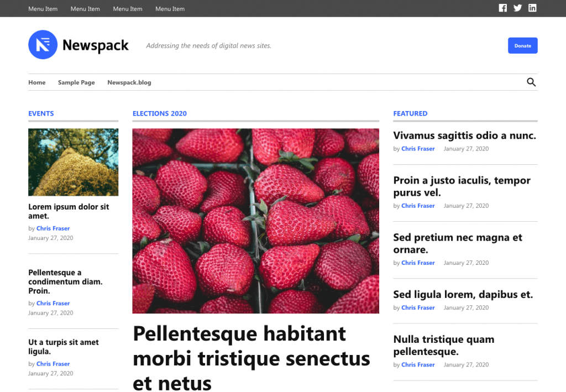Select the Home navigation item
The height and width of the screenshot is (392, 566).
point(36,82)
